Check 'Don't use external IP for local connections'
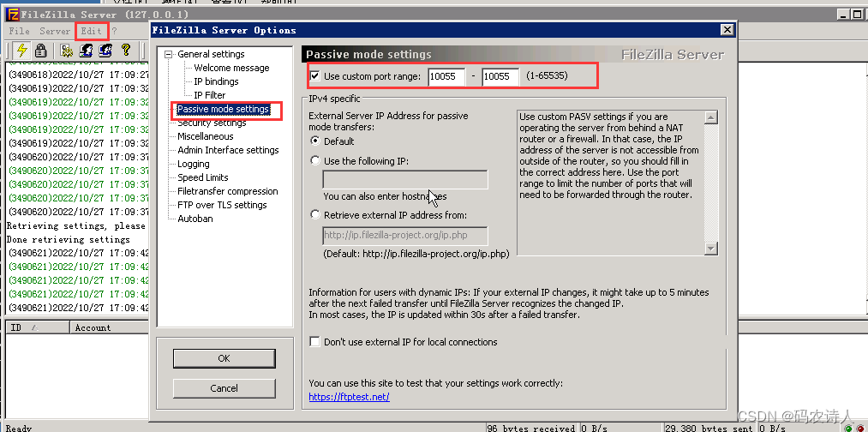This screenshot has width=868, height=432. tap(314, 342)
